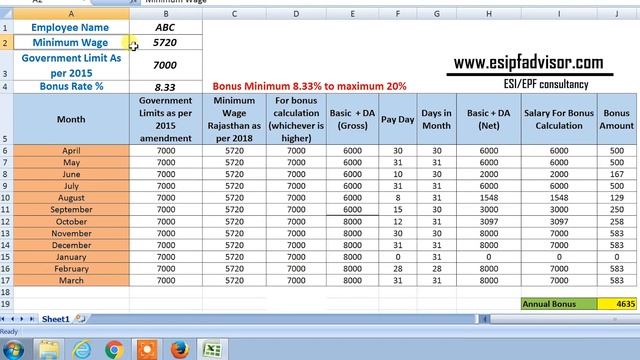This screenshot has width=640, height=360.
Task: Select the 'Employee Name' cell
Action: [x=71, y=27]
